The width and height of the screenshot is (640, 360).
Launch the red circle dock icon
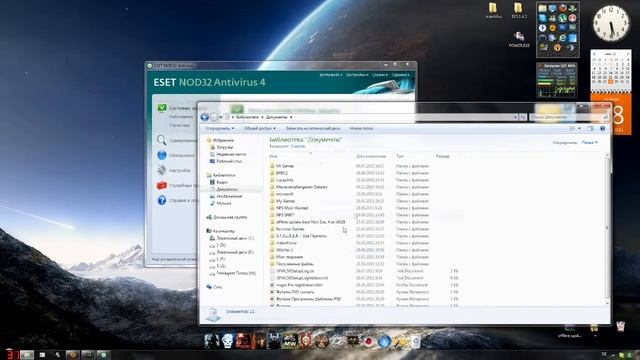coord(368,341)
